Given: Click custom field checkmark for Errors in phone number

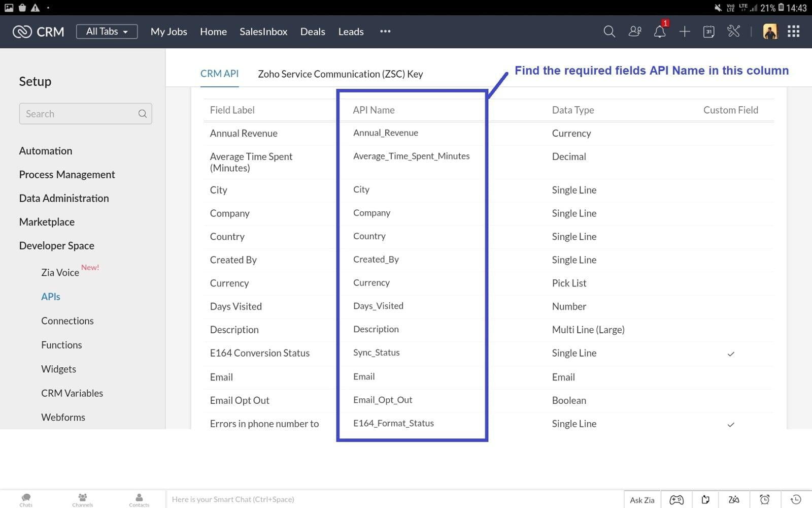Looking at the screenshot, I should (731, 424).
